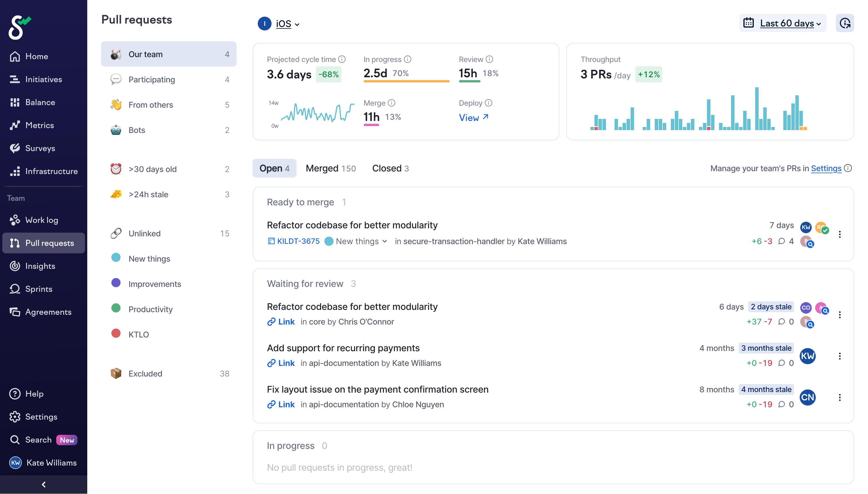Open the Insights sidebar icon
The image size is (868, 494).
pos(15,266)
